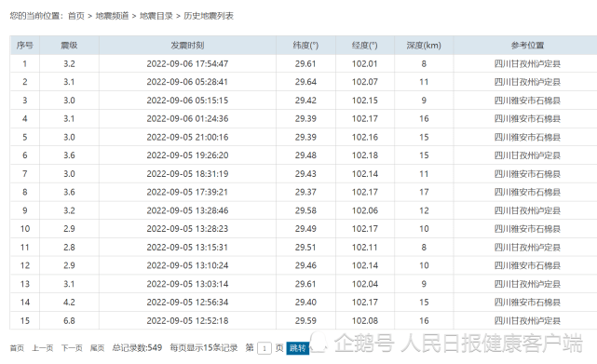This screenshot has width=597, height=364.
Task: Click the 震级 column header
Action: point(69,46)
